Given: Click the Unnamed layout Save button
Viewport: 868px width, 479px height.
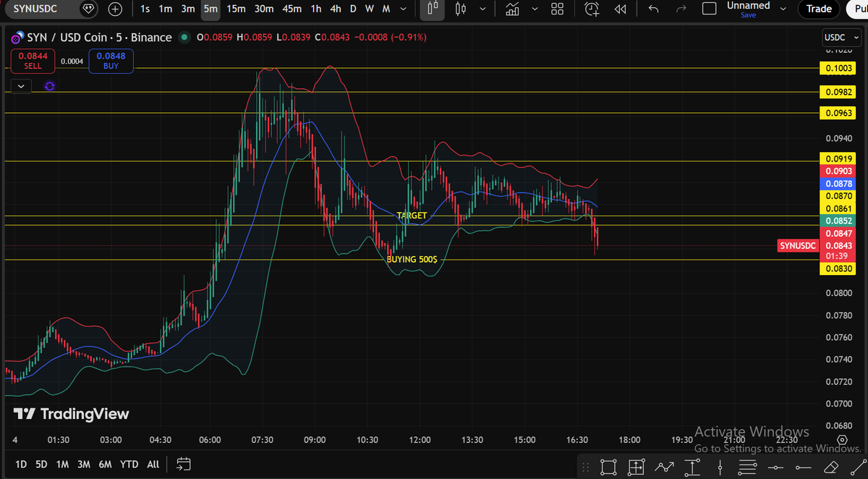Looking at the screenshot, I should 748,15.
